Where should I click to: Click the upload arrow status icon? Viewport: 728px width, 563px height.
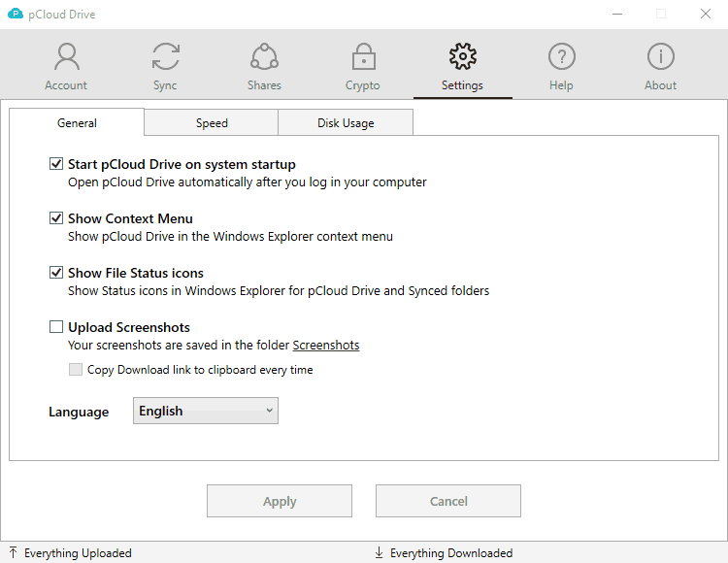pyautogui.click(x=13, y=552)
